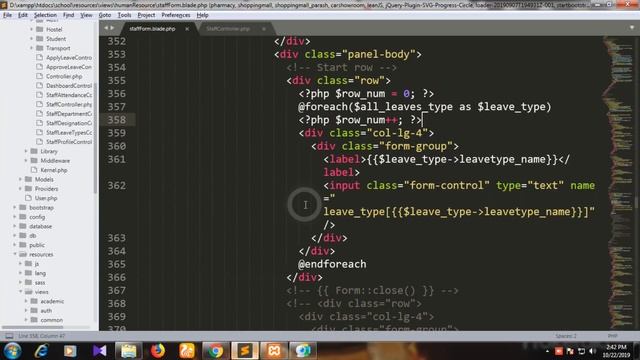The height and width of the screenshot is (360, 640).
Task: Expand the Transport folder
Action: pos(31,48)
